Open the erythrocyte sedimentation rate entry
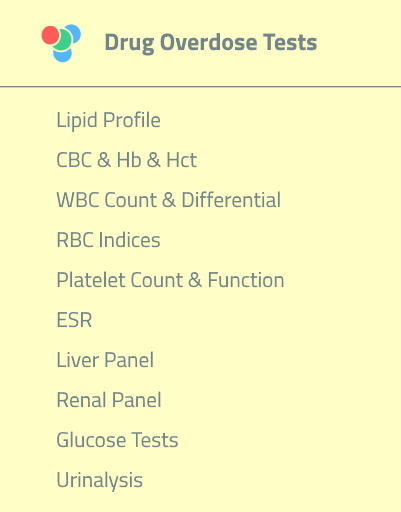 coord(74,320)
